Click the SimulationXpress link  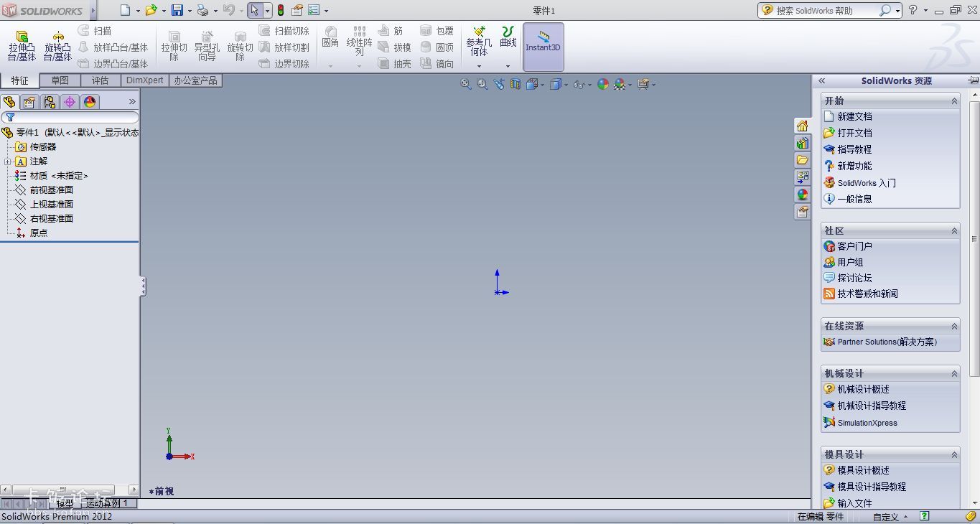tap(867, 423)
